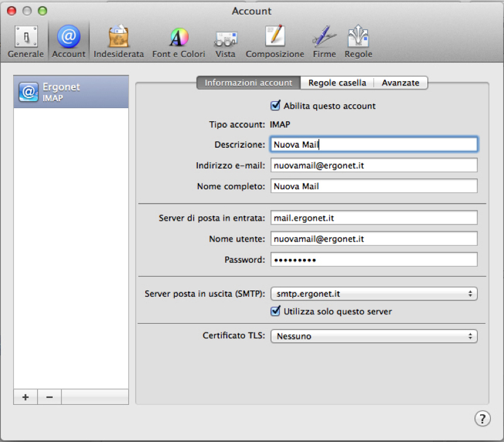The image size is (504, 442).
Task: Toggle Abilita questo account checkbox
Action: tap(275, 106)
